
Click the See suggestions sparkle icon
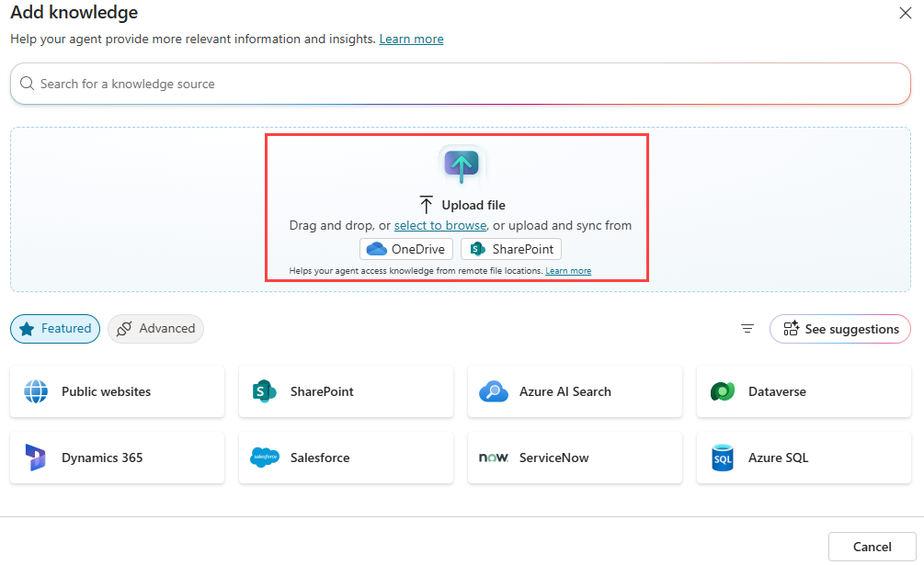tap(791, 328)
